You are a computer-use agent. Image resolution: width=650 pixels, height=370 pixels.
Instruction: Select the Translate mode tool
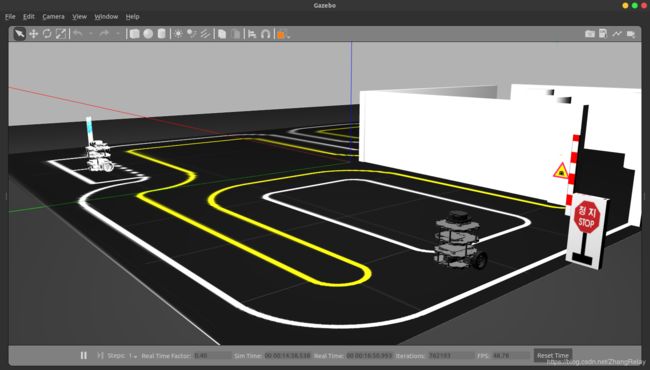click(x=34, y=34)
